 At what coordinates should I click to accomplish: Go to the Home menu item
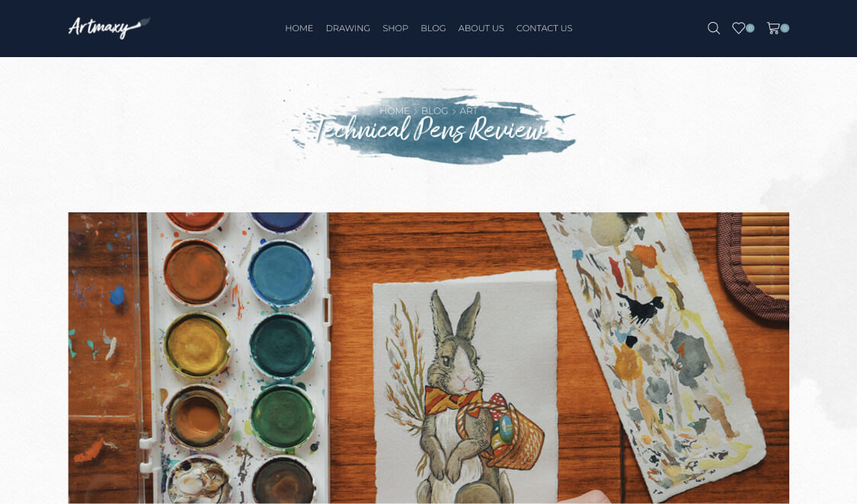click(x=299, y=28)
